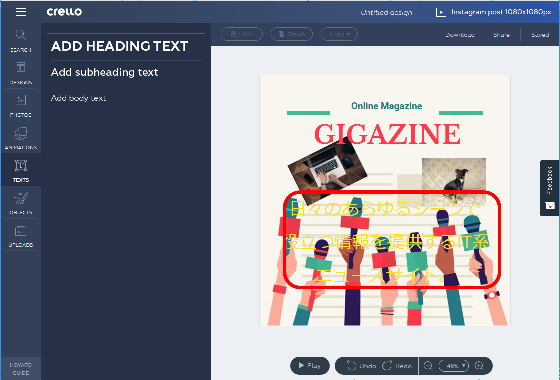Click the Download link
Screen dimensions: 560x380
point(460,35)
